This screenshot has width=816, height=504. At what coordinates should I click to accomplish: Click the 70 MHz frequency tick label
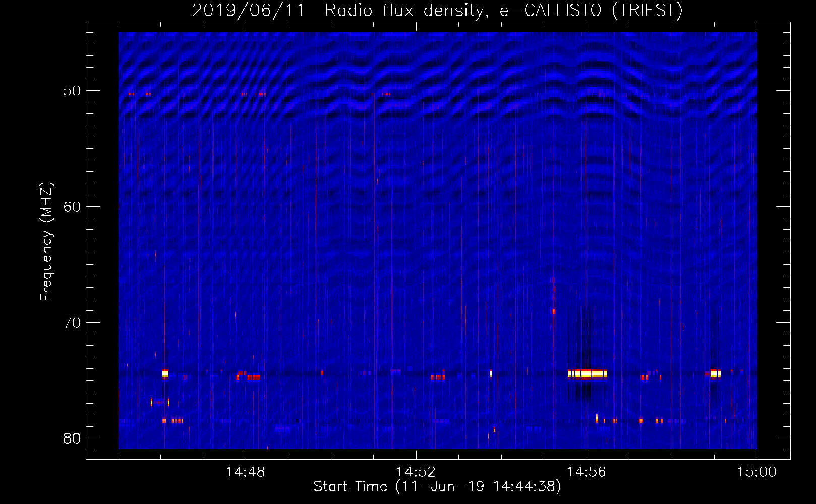pyautogui.click(x=72, y=323)
